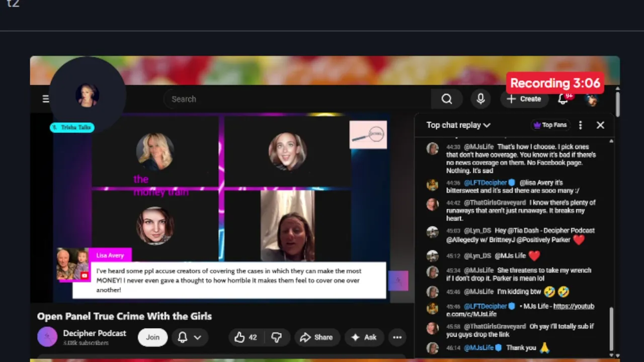Click the 44:30 @MJsLife chat avatar
The height and width of the screenshot is (362, 644).
(432, 148)
